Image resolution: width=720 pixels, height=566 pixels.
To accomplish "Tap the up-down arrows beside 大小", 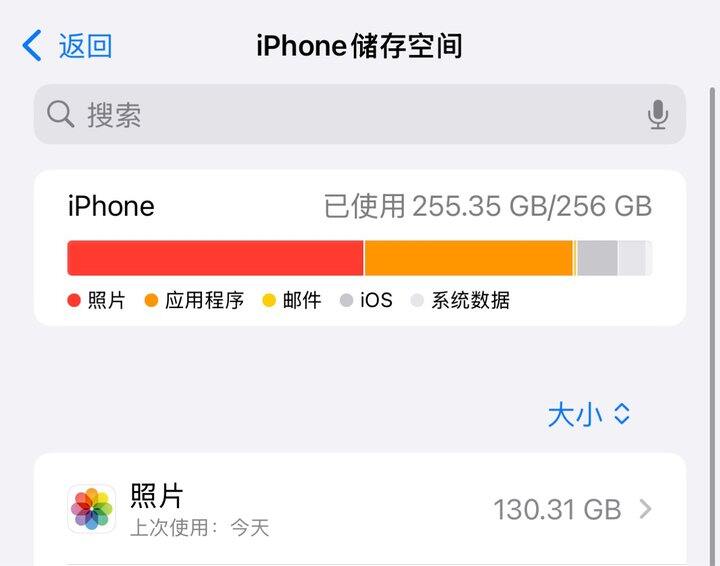I will point(622,414).
